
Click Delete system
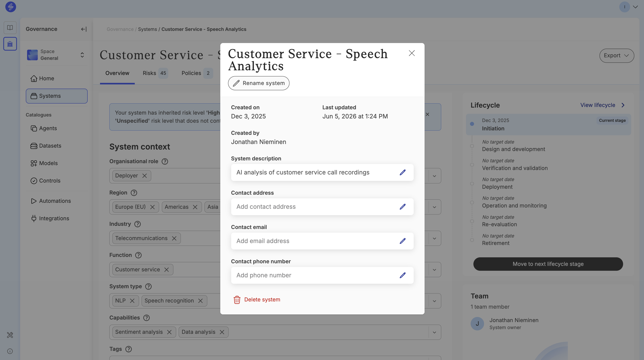click(x=257, y=300)
